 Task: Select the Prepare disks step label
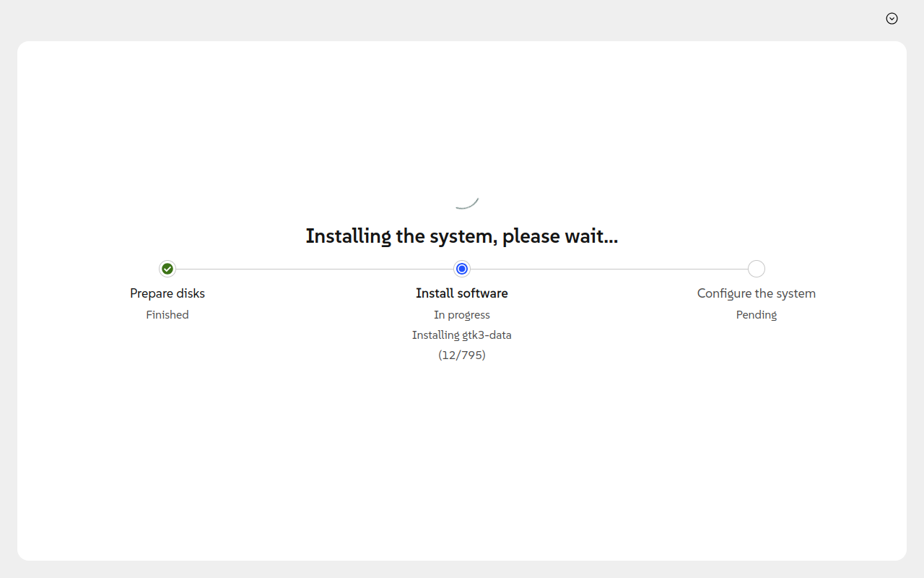(x=167, y=293)
